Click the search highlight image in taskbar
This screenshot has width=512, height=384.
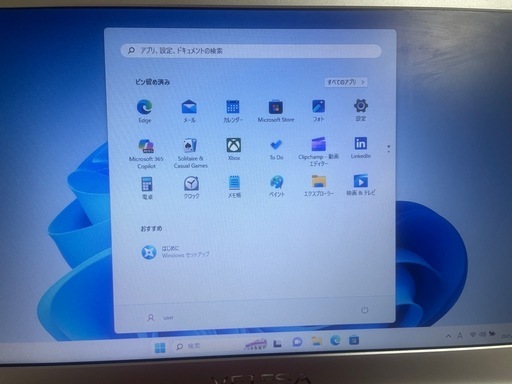click(x=256, y=345)
